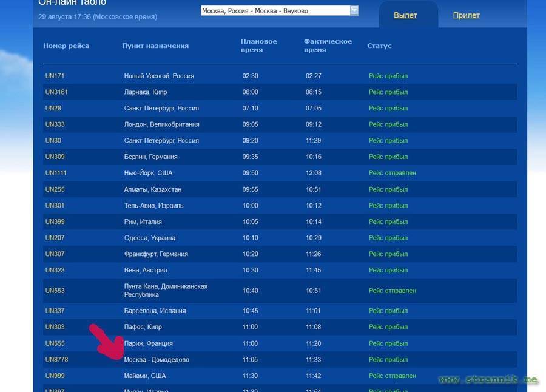Image resolution: width=546 pixels, height=392 pixels.
Task: Open flight UN309 to Berlin
Action: click(x=55, y=157)
